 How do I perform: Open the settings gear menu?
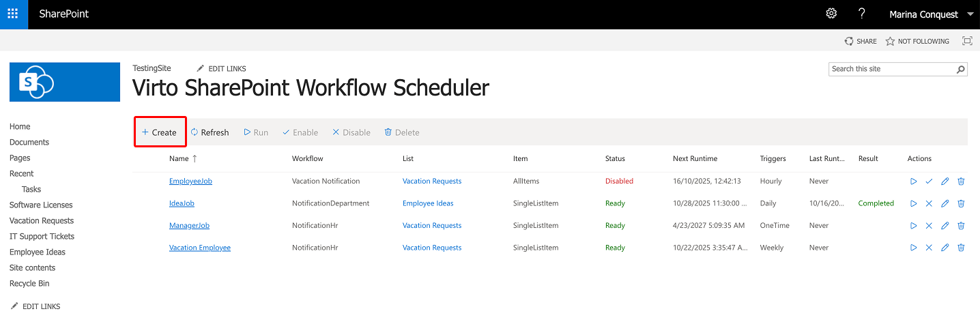[x=831, y=14]
